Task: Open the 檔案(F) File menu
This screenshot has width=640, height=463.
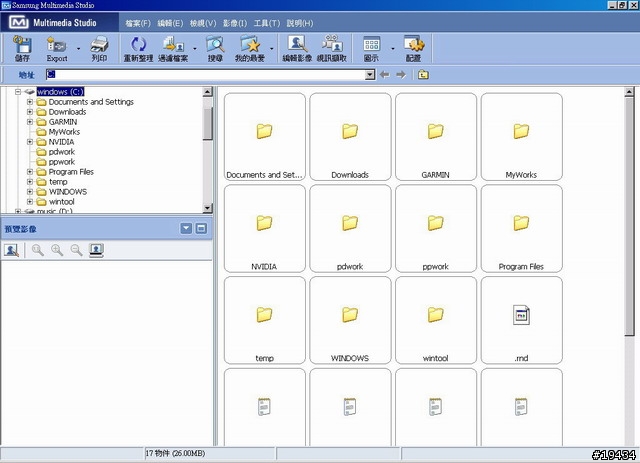Action: coord(138,23)
